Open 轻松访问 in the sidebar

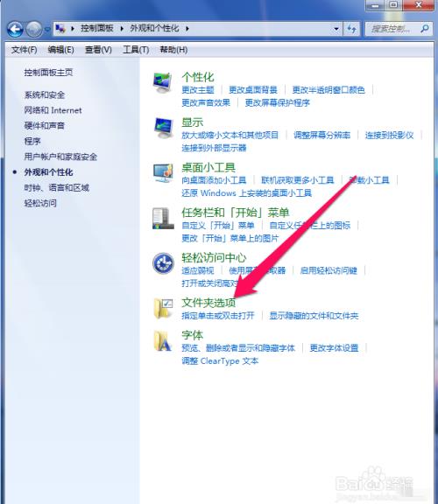pyautogui.click(x=40, y=203)
